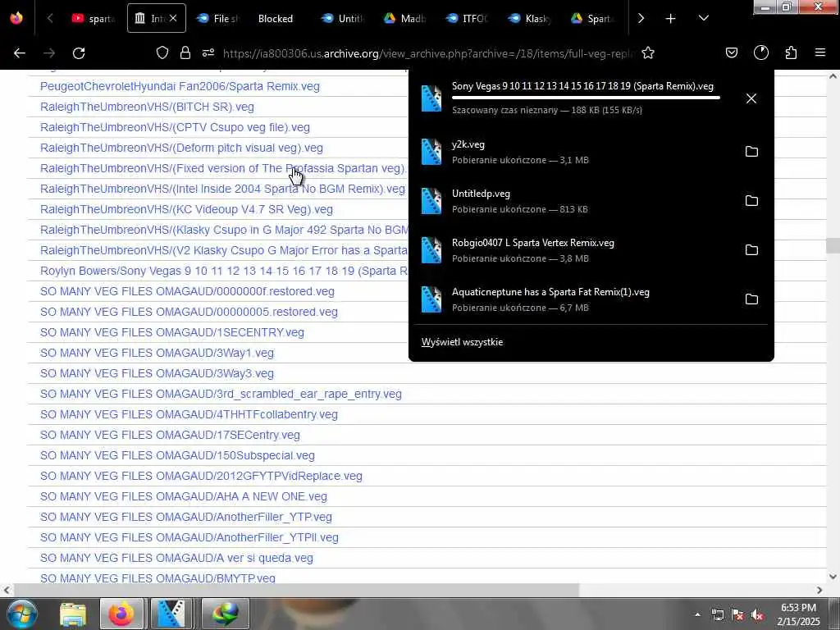
Task: Cancel the Sony Vegas Sparta Remix download
Action: coord(751,98)
